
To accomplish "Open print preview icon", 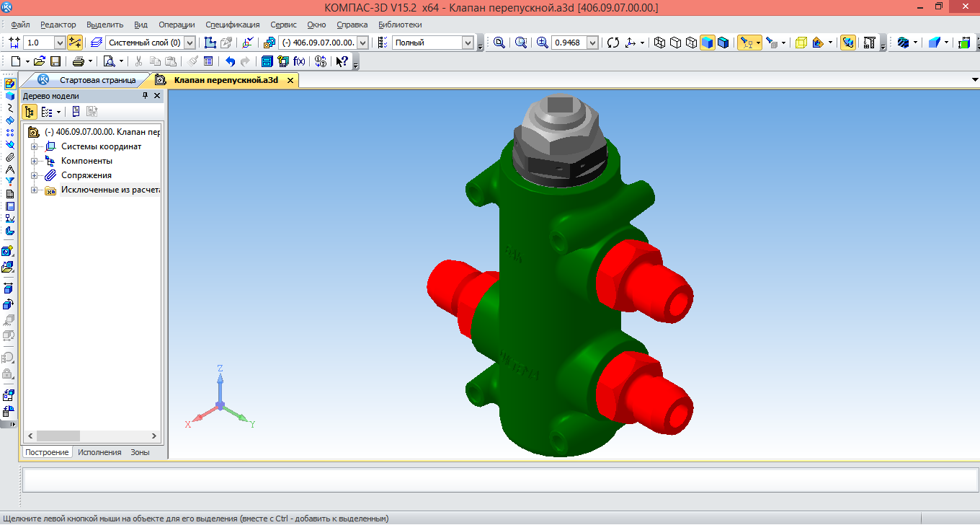I will tap(109, 61).
